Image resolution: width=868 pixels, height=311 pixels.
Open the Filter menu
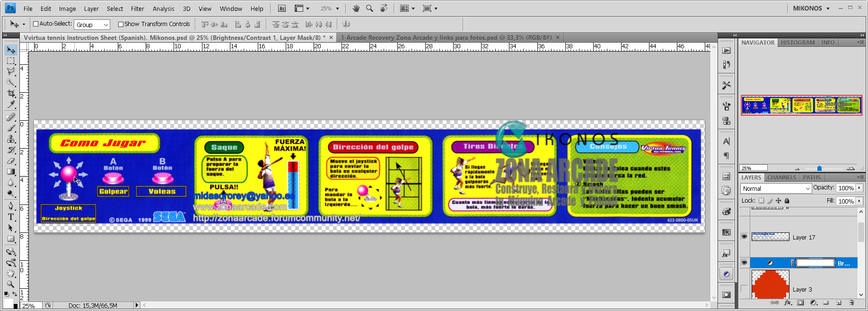pos(137,9)
